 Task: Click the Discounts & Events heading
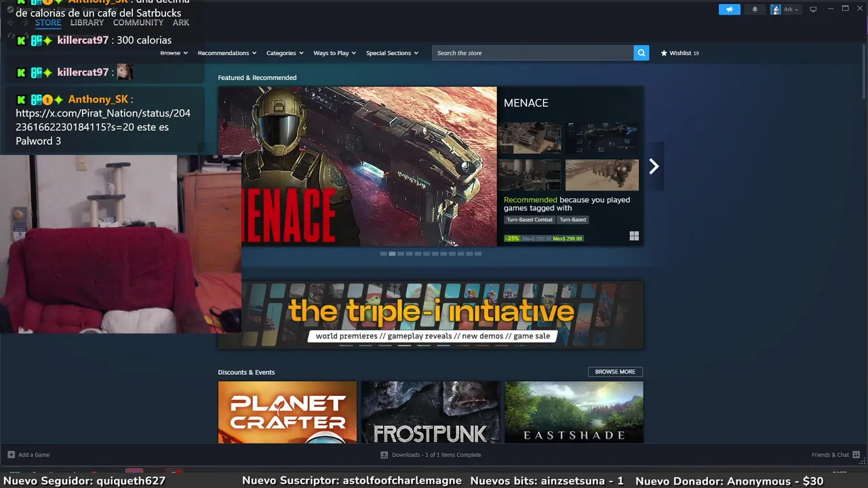(246, 372)
